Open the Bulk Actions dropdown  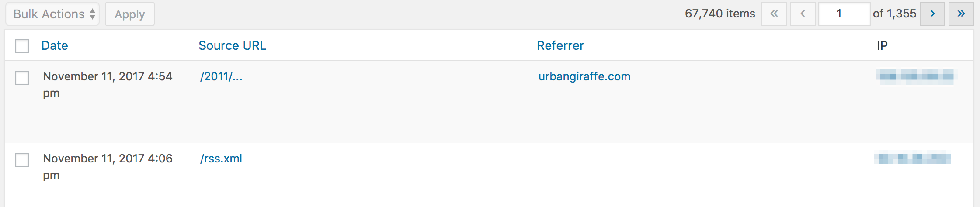click(x=52, y=14)
